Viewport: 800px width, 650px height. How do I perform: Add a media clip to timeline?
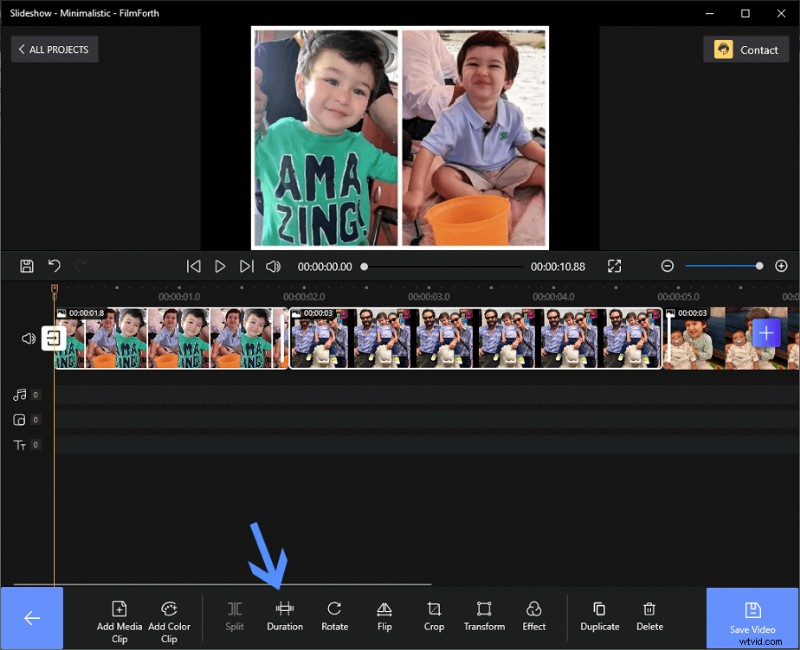[119, 617]
